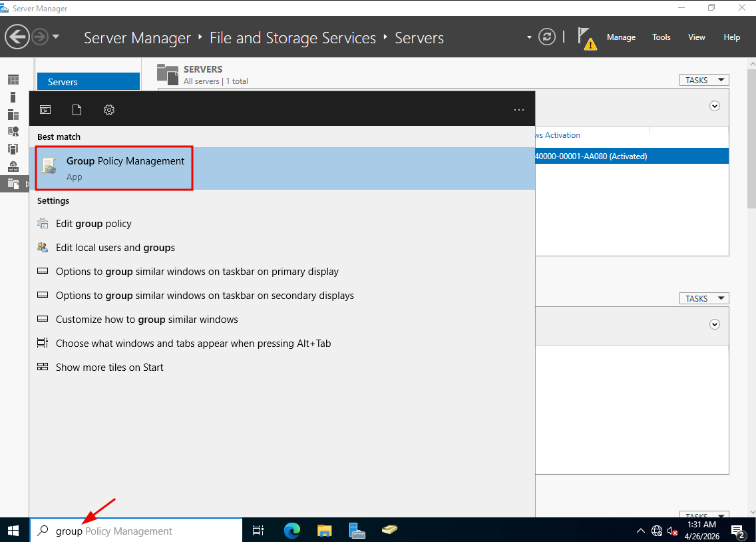Select Servers in the side navigation
This screenshot has width=756, height=542.
coord(89,82)
